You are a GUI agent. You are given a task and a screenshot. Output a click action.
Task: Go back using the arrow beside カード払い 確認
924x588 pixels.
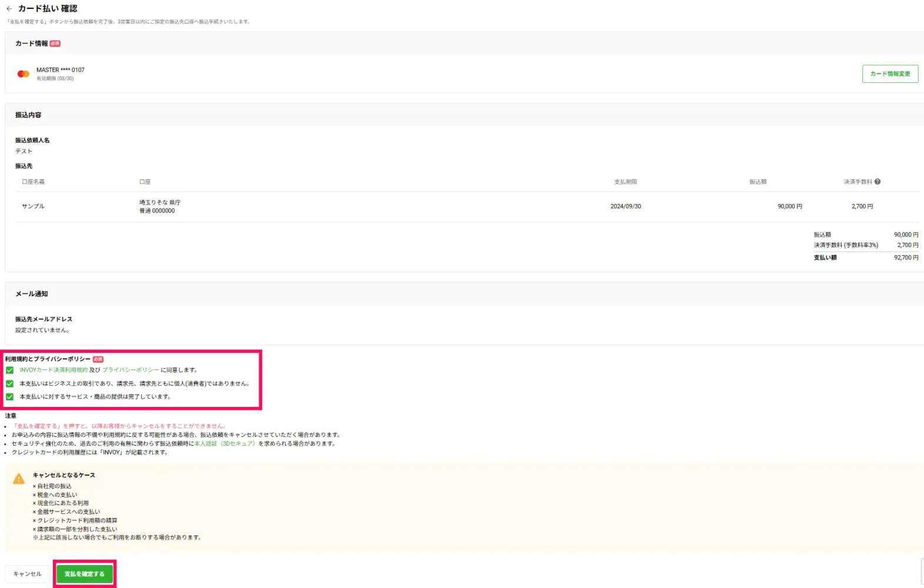coord(9,9)
